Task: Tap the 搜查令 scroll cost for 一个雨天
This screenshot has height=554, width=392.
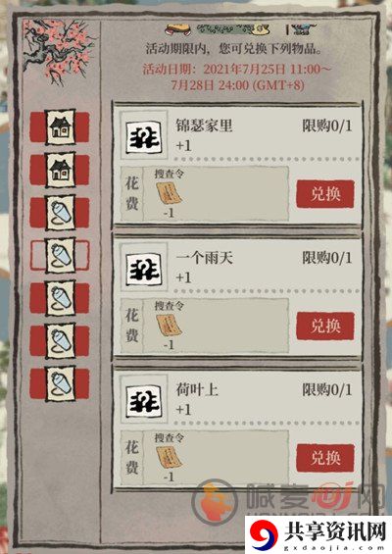Action: click(170, 326)
